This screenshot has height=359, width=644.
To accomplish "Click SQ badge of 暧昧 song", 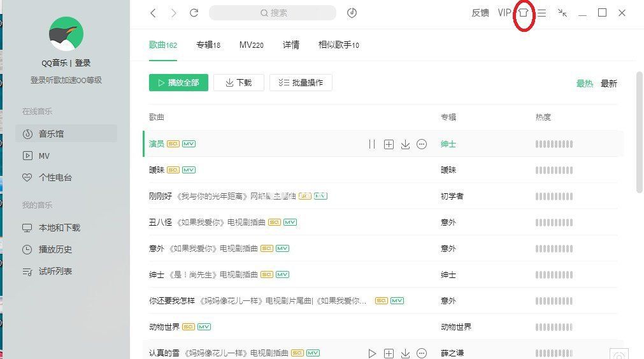I will point(173,170).
